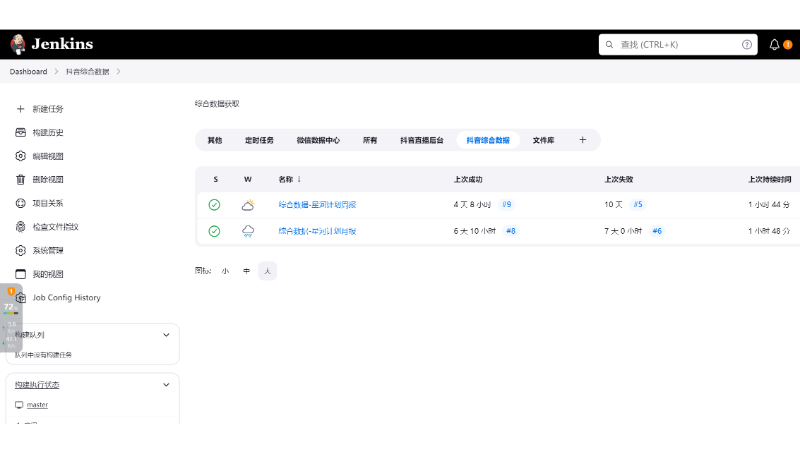Sort the table by 名称 column header
The height and width of the screenshot is (453, 800).
click(x=290, y=179)
